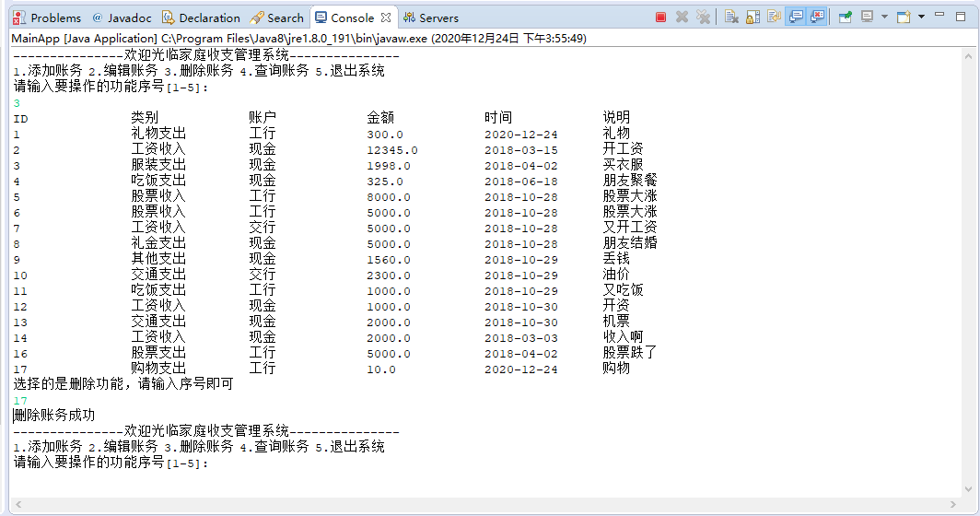Toggle Show Console When Standard Error Changes

(817, 18)
